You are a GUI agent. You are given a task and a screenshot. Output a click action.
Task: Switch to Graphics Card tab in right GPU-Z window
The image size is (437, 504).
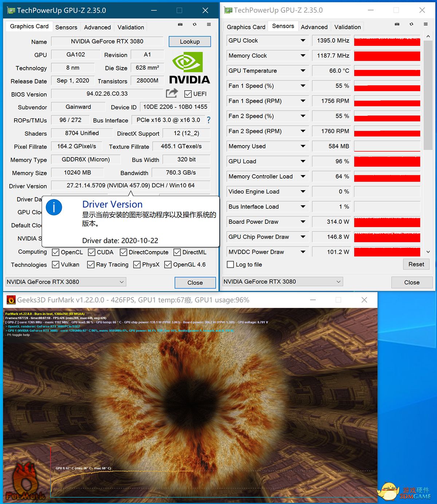pos(246,27)
